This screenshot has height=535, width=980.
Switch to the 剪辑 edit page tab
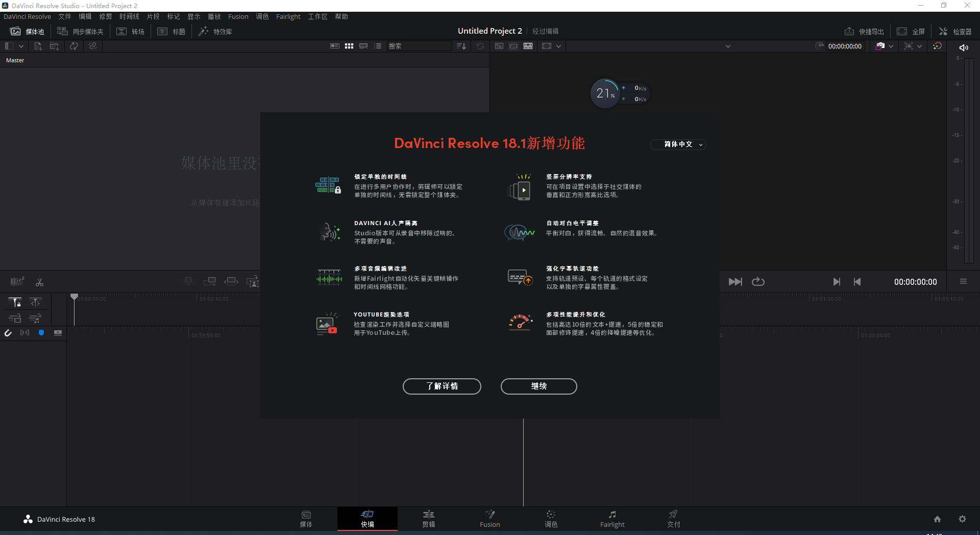[429, 519]
